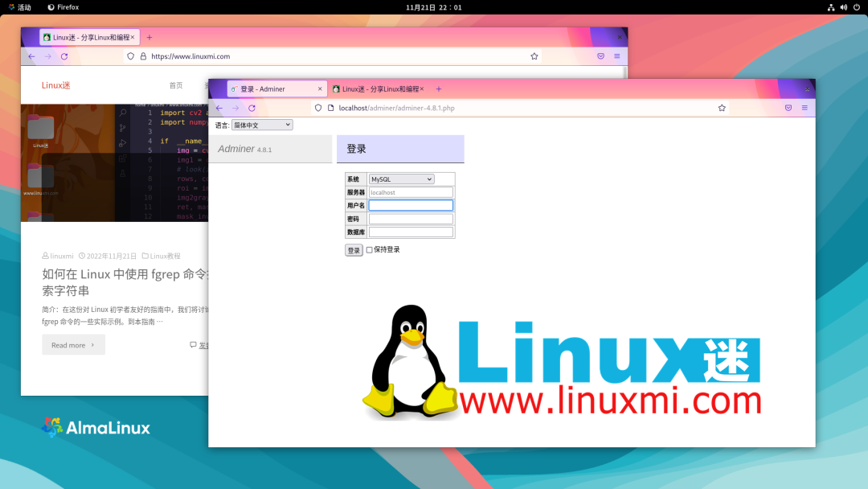Open the article titled 如何在 Linux 中使用 fgrep

(x=125, y=282)
